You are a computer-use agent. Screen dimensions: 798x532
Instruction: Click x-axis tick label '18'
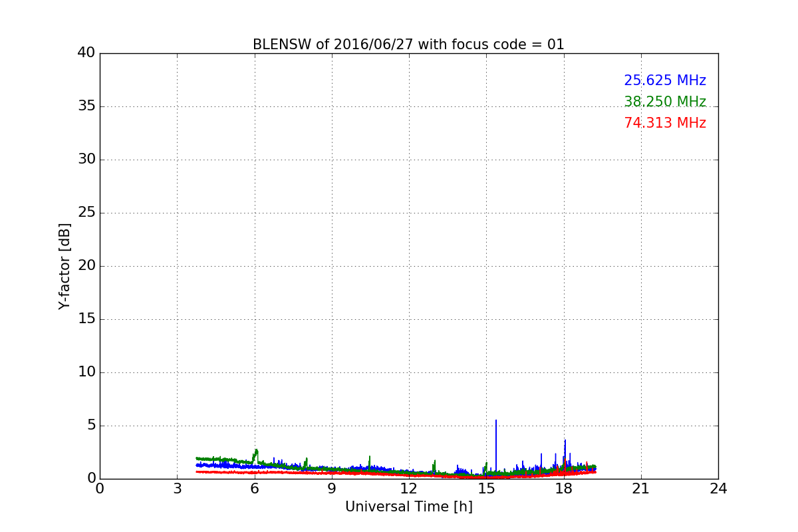coord(564,489)
